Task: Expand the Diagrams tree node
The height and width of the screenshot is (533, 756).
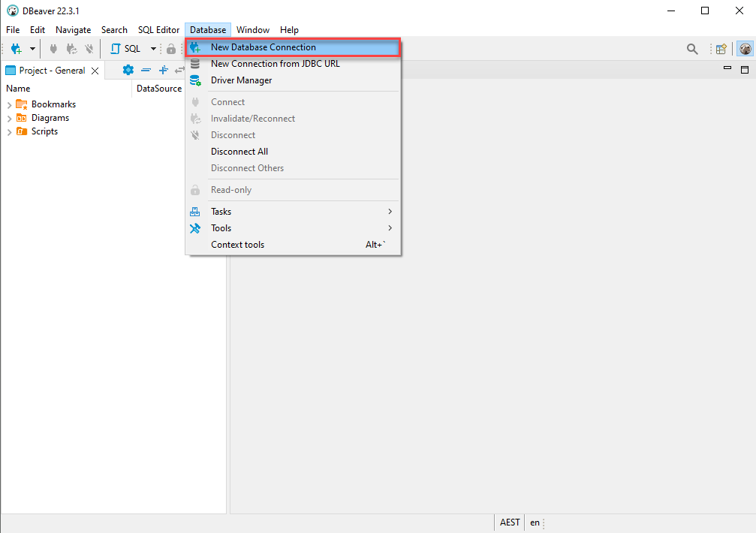Action: pos(9,119)
